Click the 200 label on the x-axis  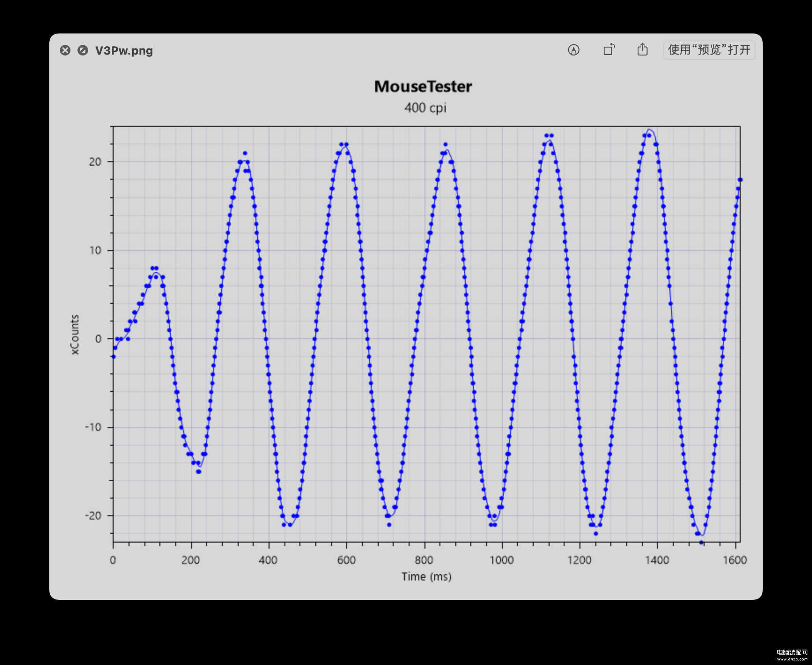191,560
